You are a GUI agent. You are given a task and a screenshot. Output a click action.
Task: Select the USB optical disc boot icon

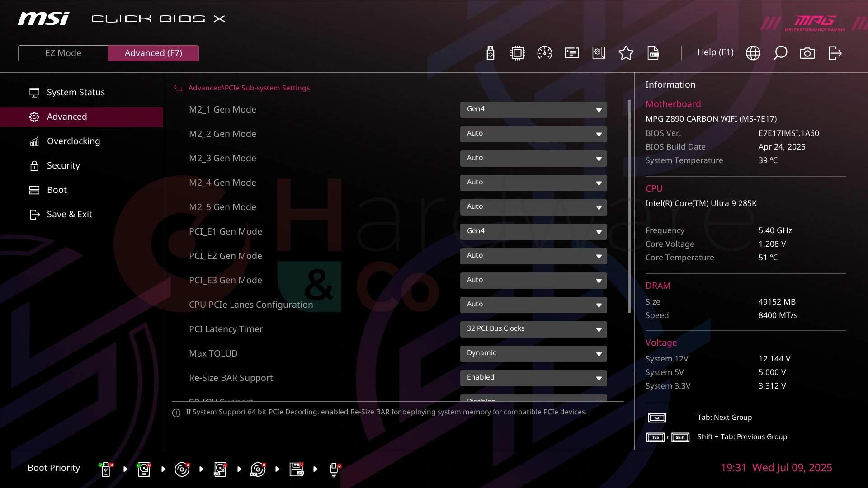click(x=258, y=469)
